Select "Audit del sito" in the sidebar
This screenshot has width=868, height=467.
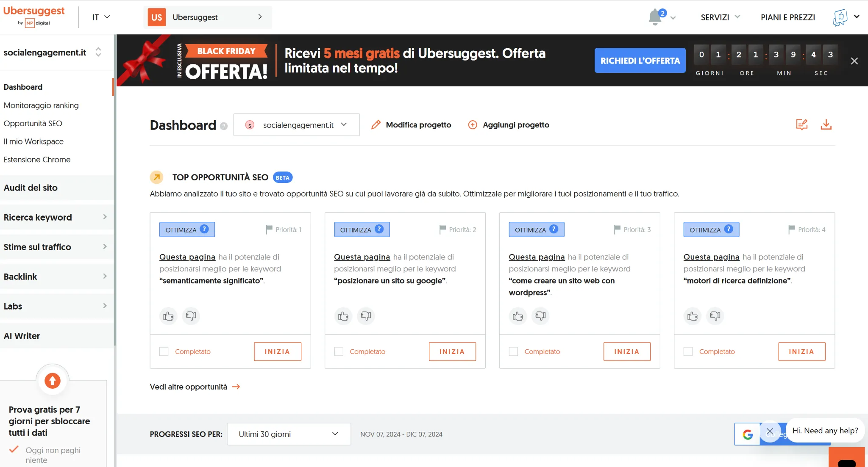[x=31, y=188]
